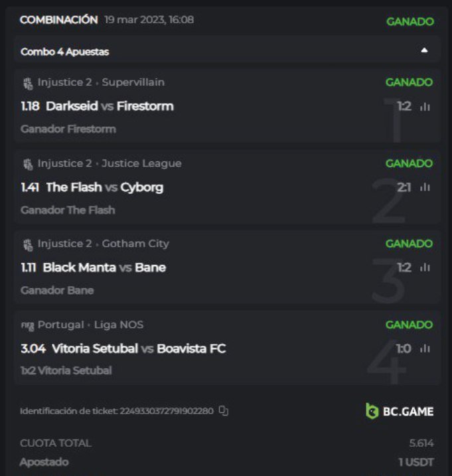Click the Combo 4 Apuestas header label

(65, 51)
